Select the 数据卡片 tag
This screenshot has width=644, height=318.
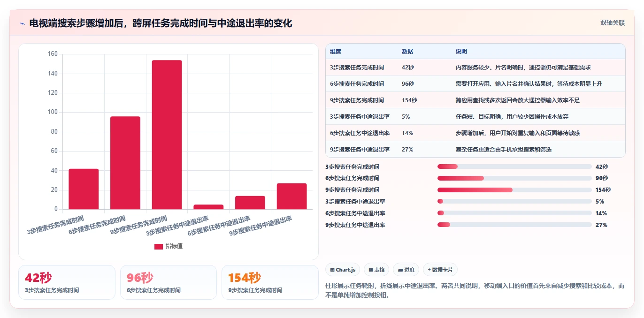(x=440, y=270)
